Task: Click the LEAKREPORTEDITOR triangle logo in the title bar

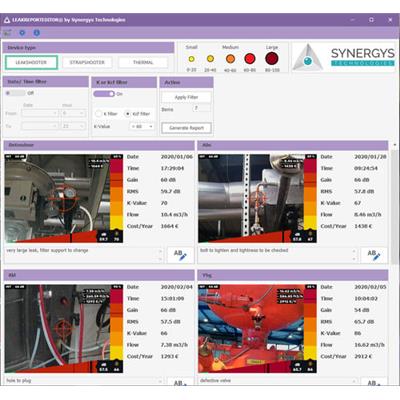Action: [x=7, y=20]
